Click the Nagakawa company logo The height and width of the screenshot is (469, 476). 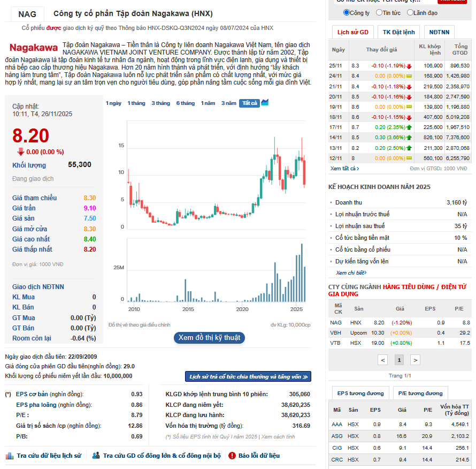(x=33, y=48)
